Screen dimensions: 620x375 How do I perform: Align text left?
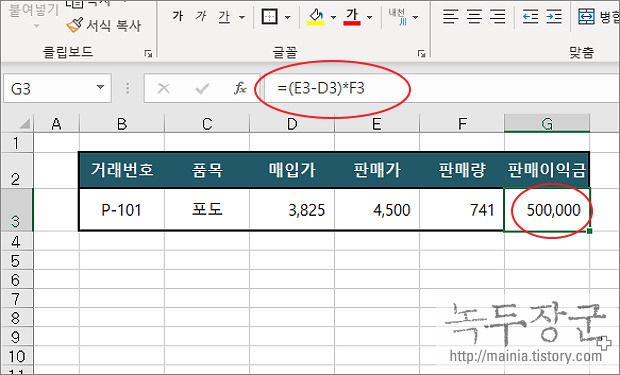coord(451,17)
